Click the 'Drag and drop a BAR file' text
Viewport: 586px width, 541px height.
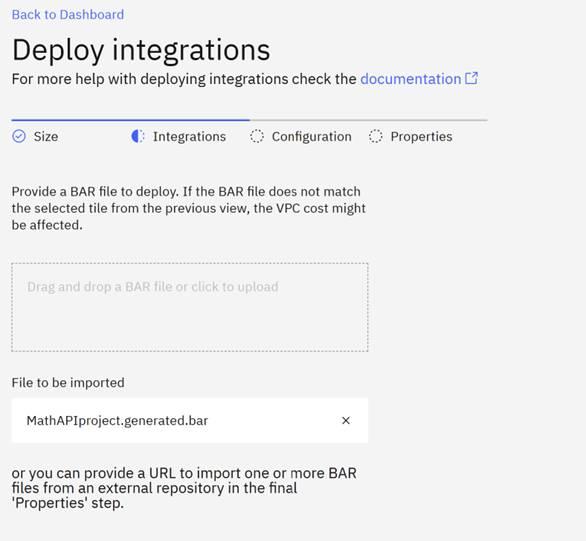[x=152, y=287]
